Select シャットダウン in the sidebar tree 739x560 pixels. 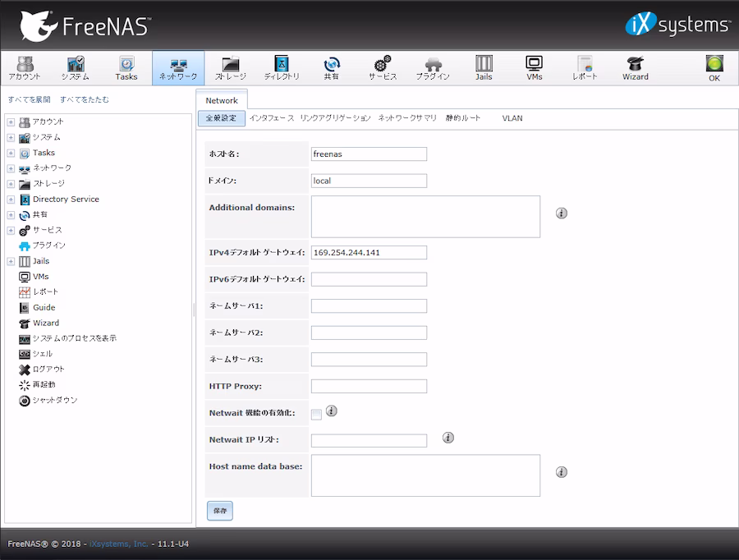pyautogui.click(x=54, y=400)
